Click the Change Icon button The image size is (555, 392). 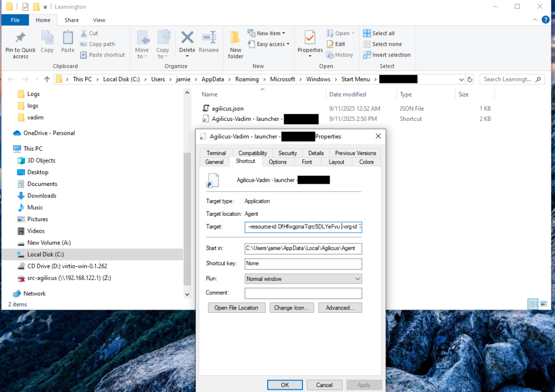(291, 308)
